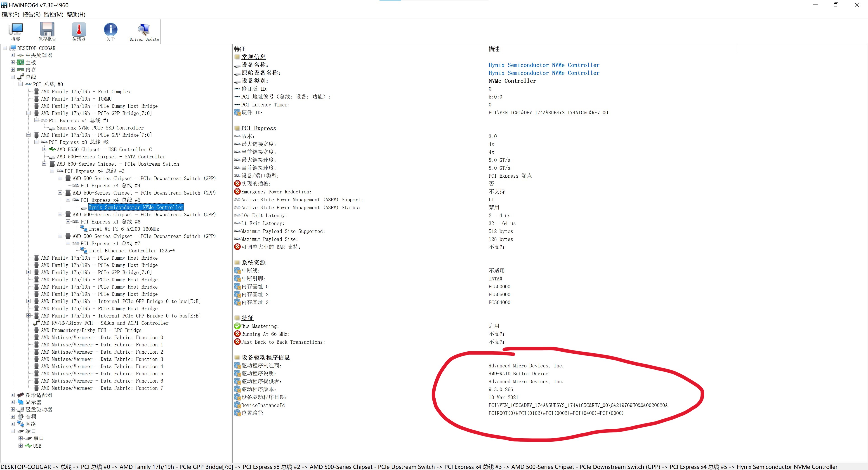Open the 监控(M) menu
868x470 pixels.
click(54, 14)
